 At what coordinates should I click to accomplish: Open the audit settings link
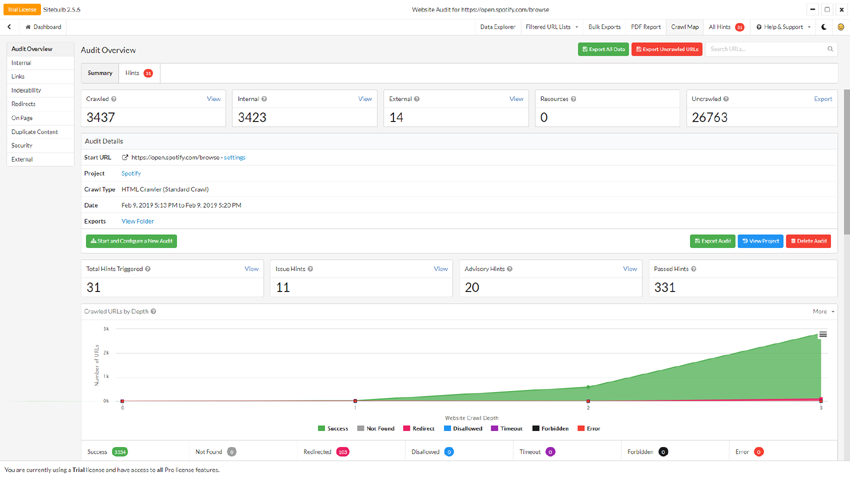tap(235, 158)
